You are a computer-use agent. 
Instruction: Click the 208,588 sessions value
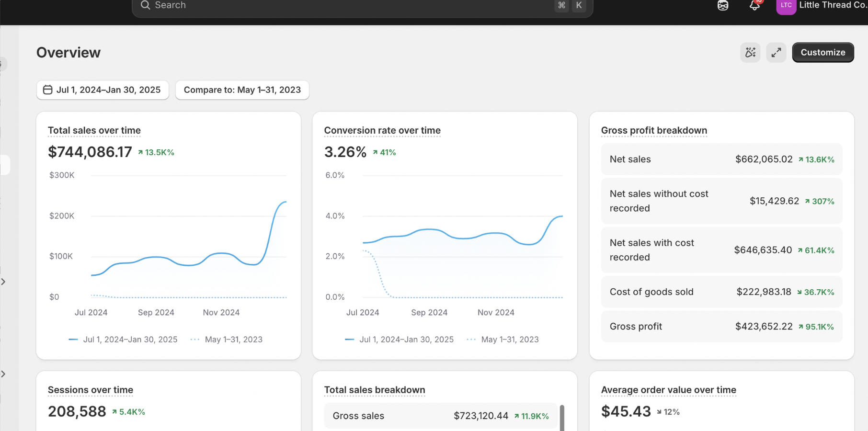(x=77, y=412)
